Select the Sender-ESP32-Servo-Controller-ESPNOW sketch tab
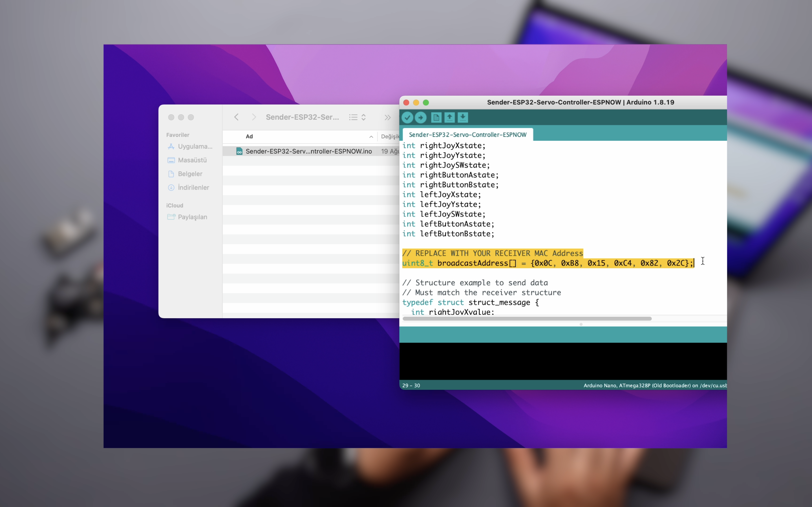 click(467, 134)
